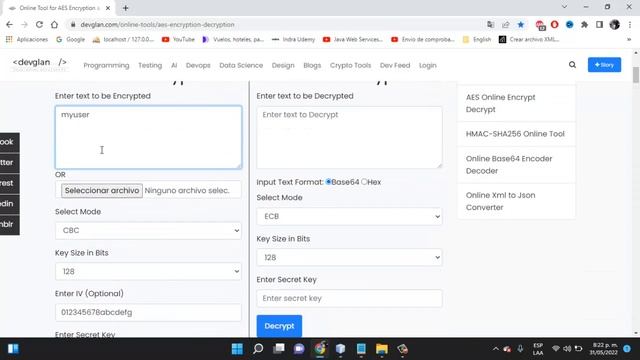Open taskbar search magnifier
This screenshot has width=640, height=360.
258,349
